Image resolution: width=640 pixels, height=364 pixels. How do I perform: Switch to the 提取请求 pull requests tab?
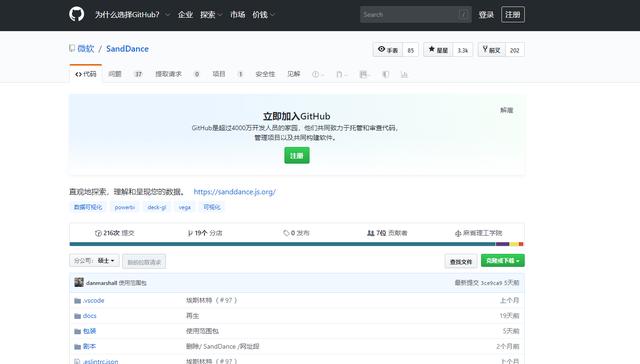[178, 74]
